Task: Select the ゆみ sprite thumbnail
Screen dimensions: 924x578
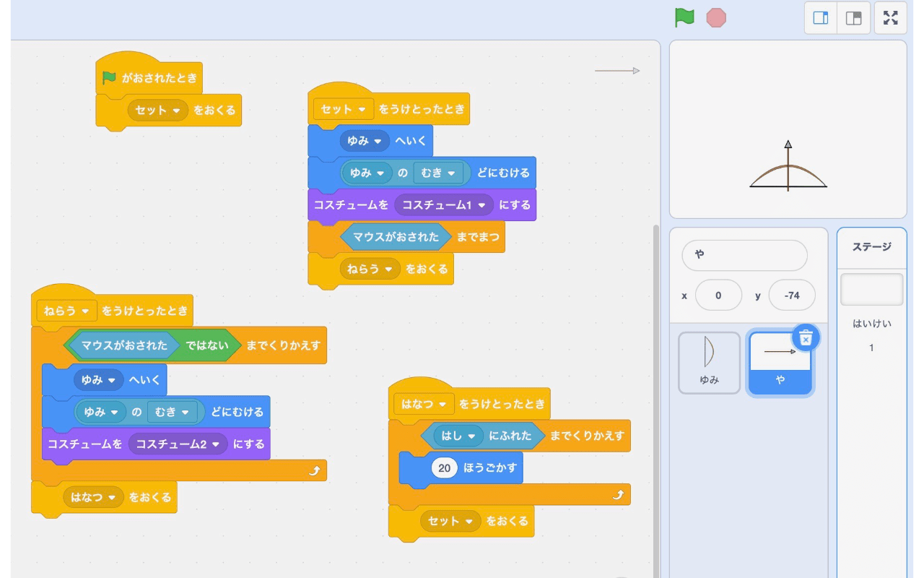Action: pos(709,363)
